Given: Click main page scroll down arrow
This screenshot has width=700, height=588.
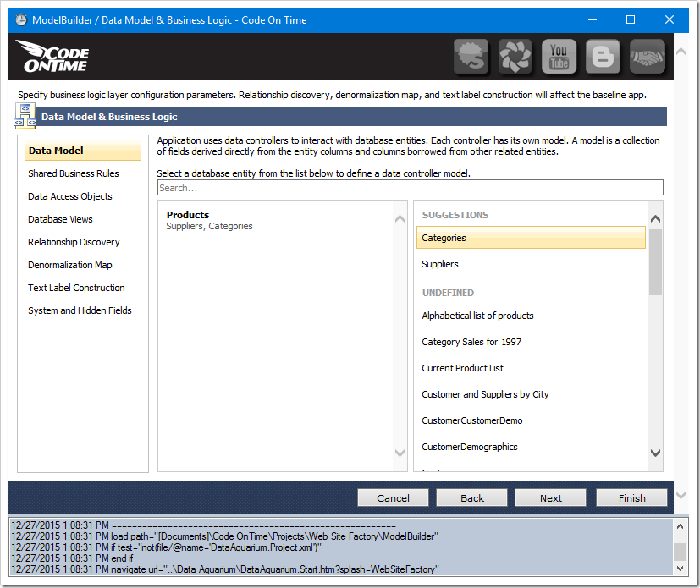Looking at the screenshot, I should [681, 495].
